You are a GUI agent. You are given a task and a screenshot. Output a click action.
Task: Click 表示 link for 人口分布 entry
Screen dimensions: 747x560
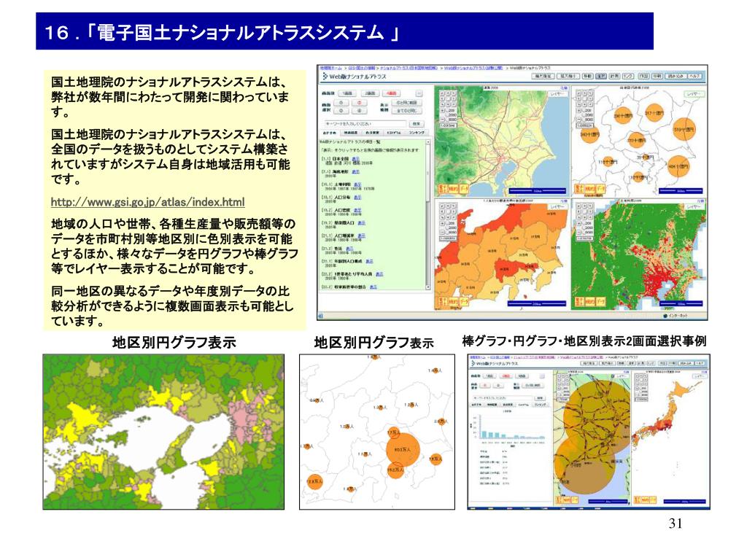click(357, 197)
